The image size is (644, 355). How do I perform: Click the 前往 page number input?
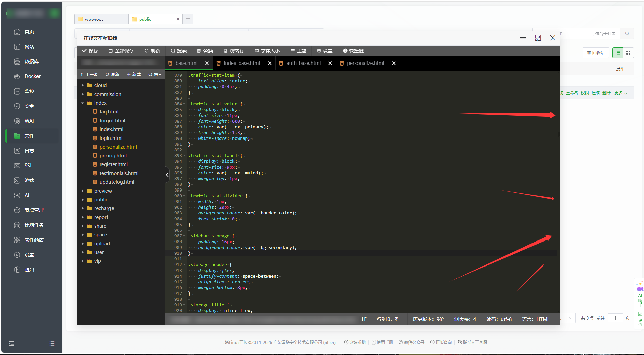point(615,318)
